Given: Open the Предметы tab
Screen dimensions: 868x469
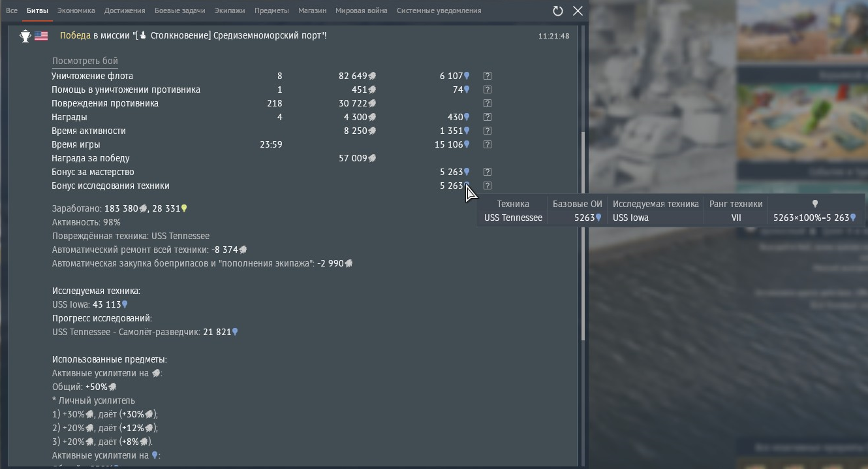Looking at the screenshot, I should 271,10.
